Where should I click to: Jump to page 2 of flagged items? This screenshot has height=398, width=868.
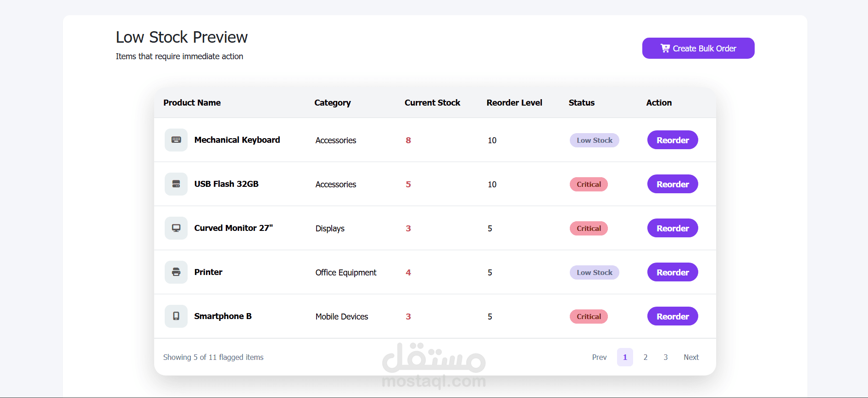pyautogui.click(x=645, y=357)
